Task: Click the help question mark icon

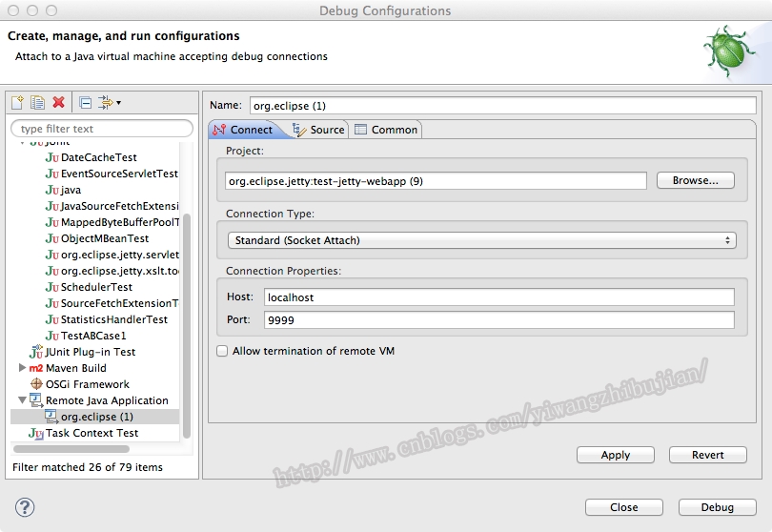Action: click(x=25, y=507)
